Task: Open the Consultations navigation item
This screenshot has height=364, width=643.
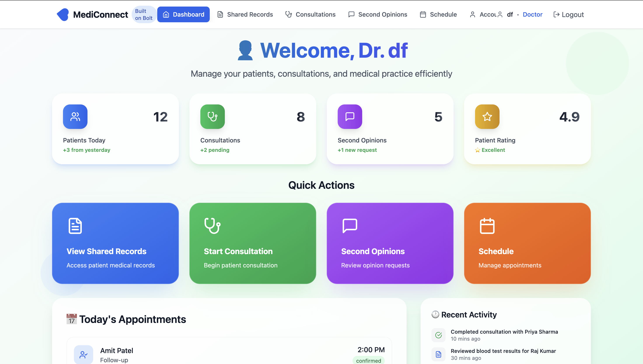Action: 310,14
